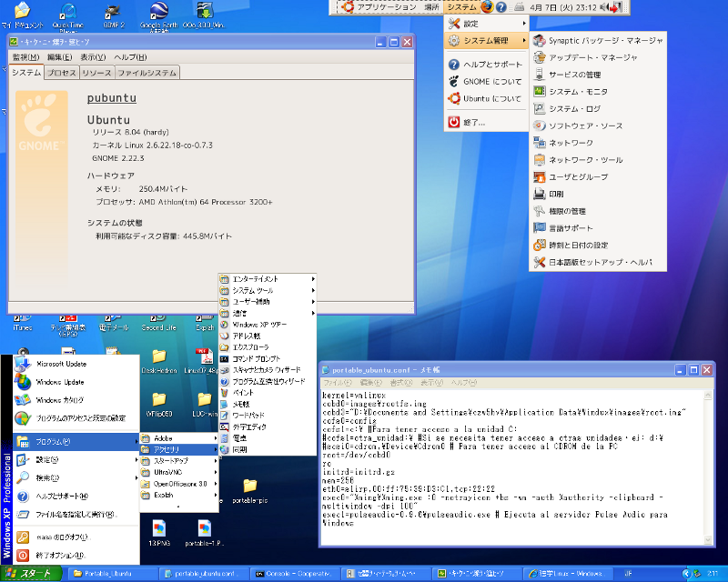Click the Start (スタート) button
The width and height of the screenshot is (728, 582).
tap(31, 574)
